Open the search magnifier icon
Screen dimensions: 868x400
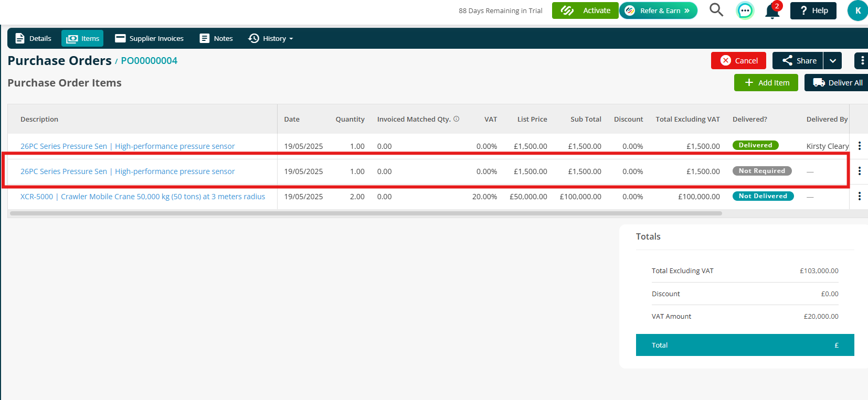click(716, 10)
